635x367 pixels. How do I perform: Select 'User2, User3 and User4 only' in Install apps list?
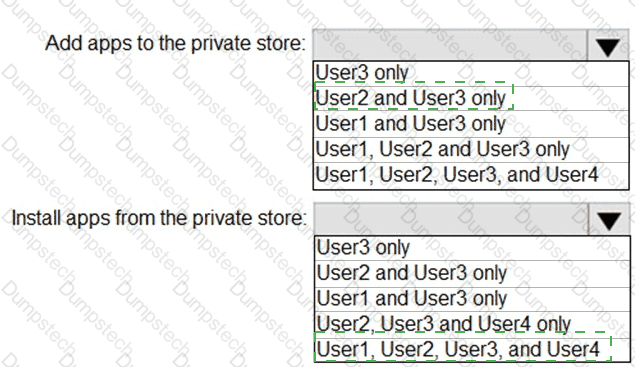click(472, 324)
